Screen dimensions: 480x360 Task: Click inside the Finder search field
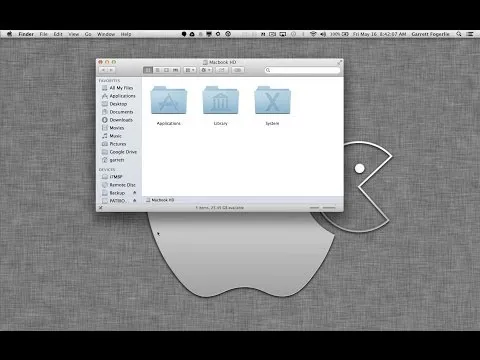pos(302,70)
